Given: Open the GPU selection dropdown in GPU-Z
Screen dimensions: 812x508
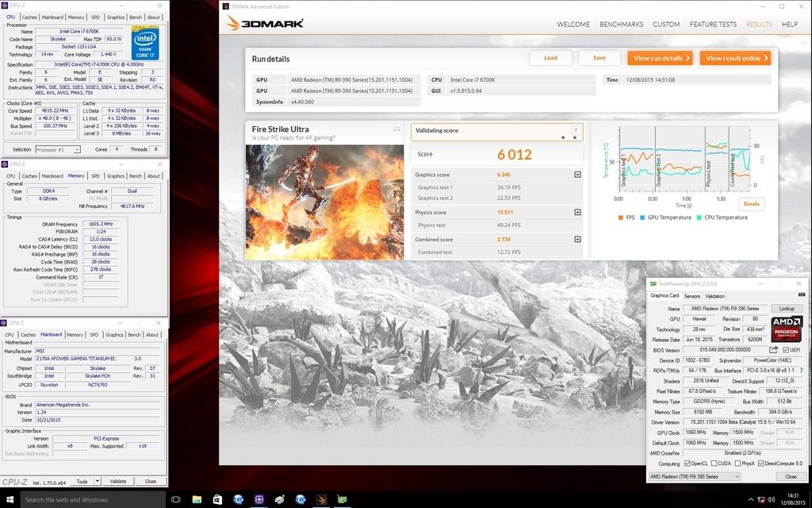Looking at the screenshot, I should point(695,476).
